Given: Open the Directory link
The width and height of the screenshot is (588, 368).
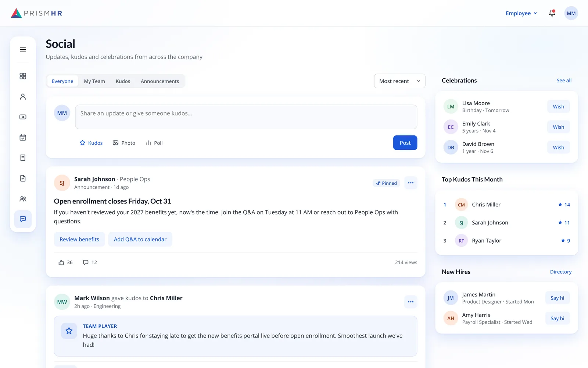Looking at the screenshot, I should [560, 272].
